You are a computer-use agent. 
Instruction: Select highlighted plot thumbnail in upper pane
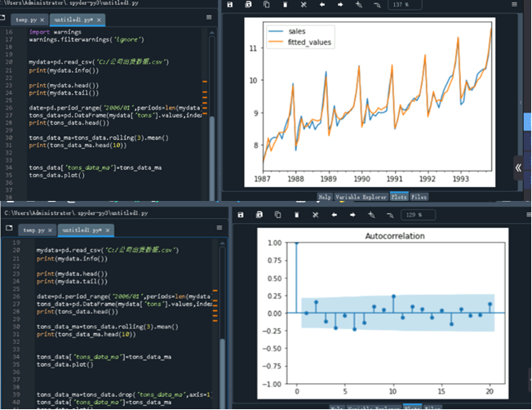528,122
